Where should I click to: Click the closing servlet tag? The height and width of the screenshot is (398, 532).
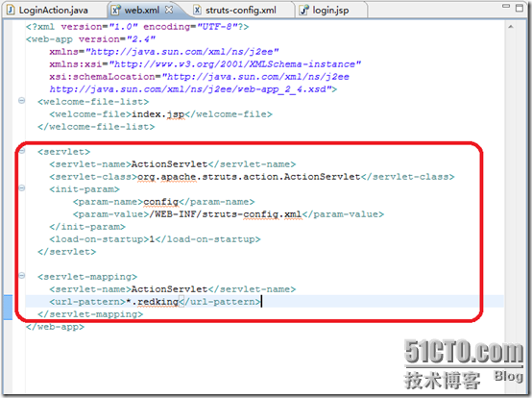67,252
